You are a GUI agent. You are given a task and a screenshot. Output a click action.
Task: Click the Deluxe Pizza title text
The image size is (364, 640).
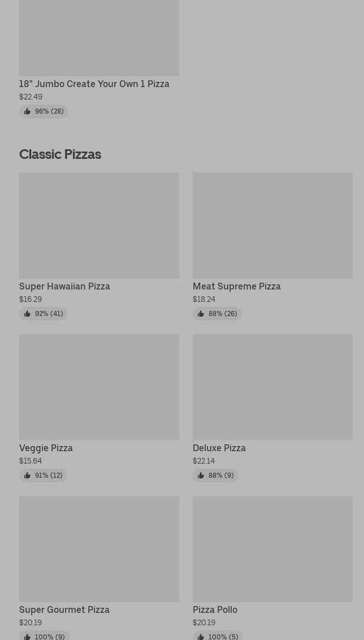tap(219, 448)
